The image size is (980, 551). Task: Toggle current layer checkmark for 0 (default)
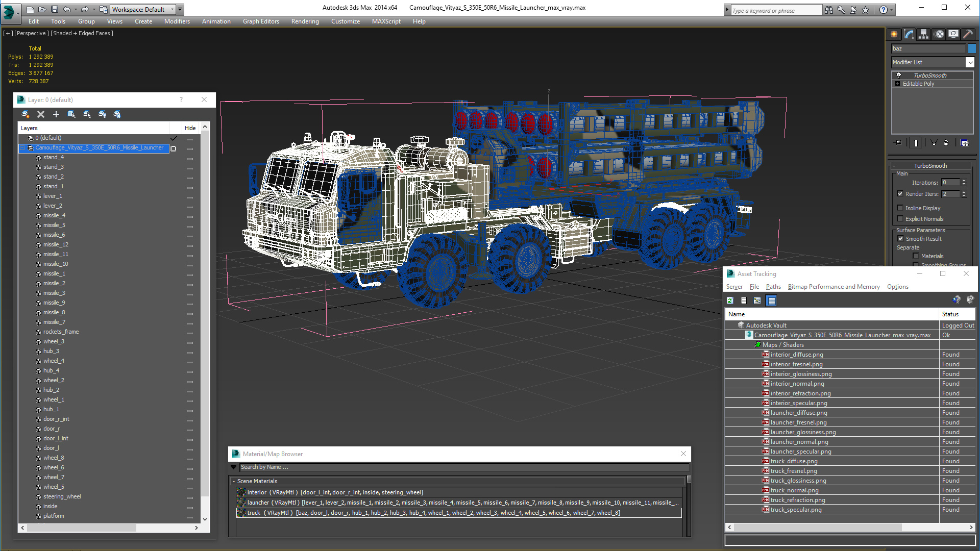pos(174,138)
